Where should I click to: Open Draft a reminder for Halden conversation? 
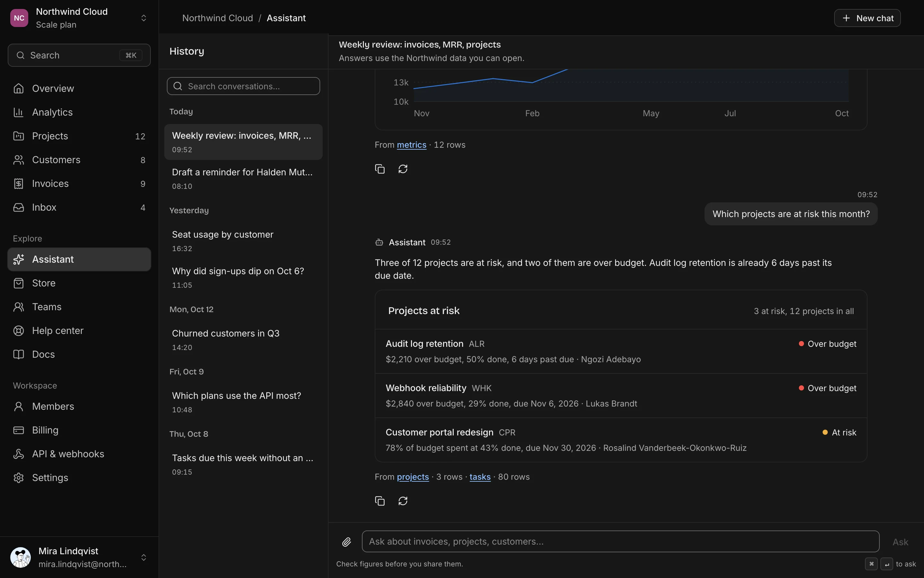(x=243, y=179)
